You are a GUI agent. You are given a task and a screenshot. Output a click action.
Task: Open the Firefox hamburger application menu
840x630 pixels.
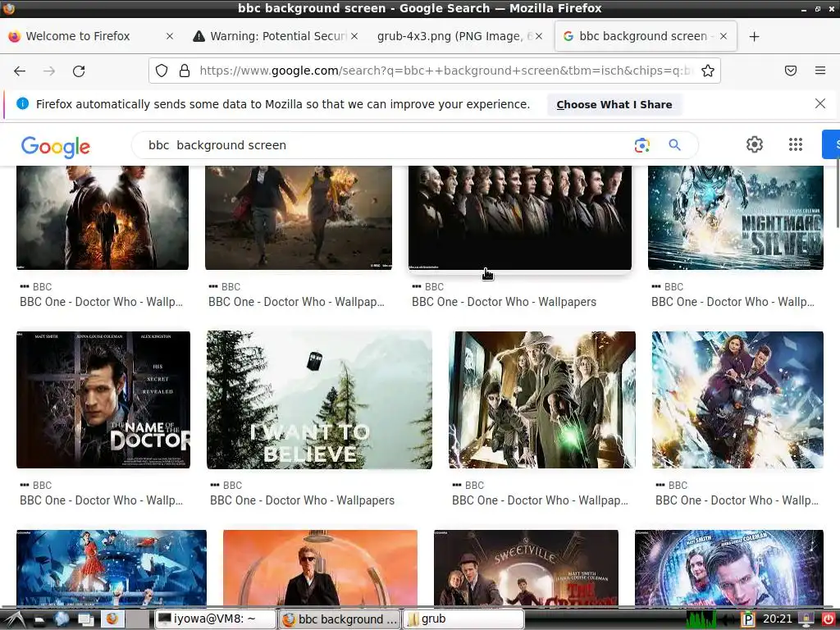tap(820, 71)
